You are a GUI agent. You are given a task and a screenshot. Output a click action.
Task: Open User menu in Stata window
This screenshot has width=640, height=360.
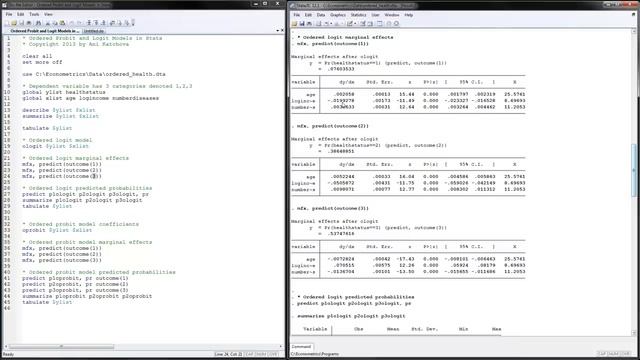pyautogui.click(x=376, y=15)
